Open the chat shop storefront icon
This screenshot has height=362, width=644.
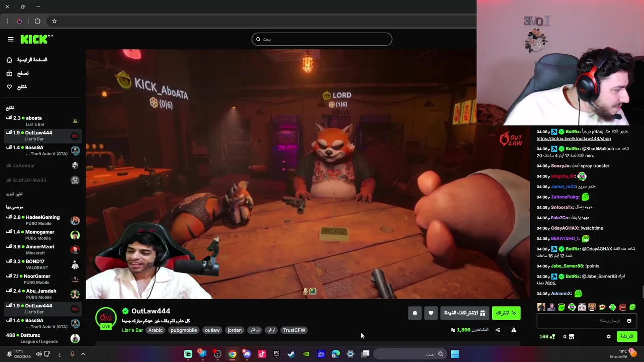point(571,336)
